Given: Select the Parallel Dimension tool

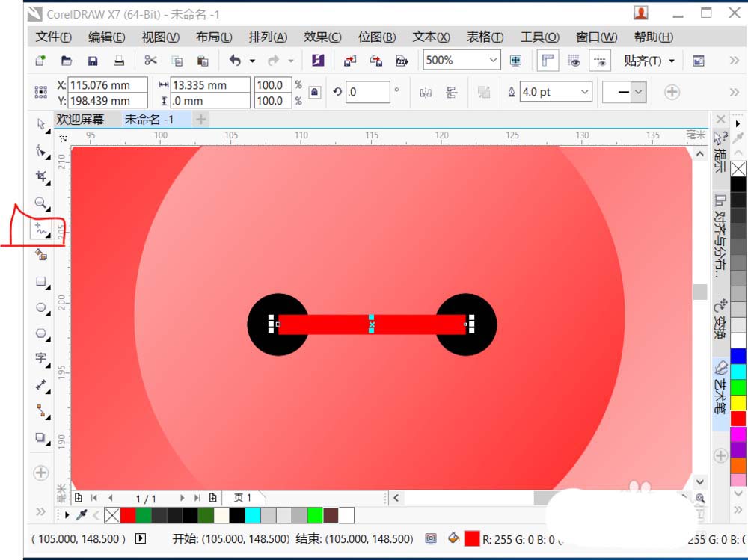Looking at the screenshot, I should point(41,385).
